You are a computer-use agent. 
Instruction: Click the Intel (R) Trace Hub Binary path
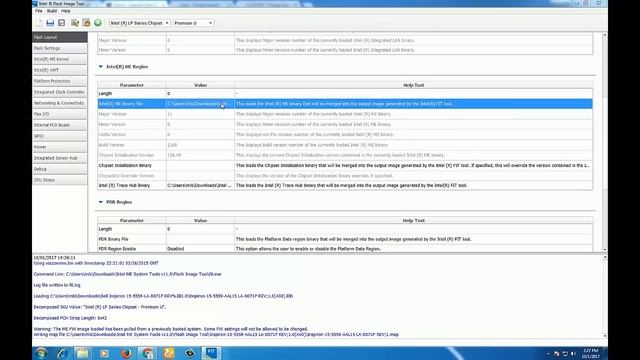(x=200, y=185)
